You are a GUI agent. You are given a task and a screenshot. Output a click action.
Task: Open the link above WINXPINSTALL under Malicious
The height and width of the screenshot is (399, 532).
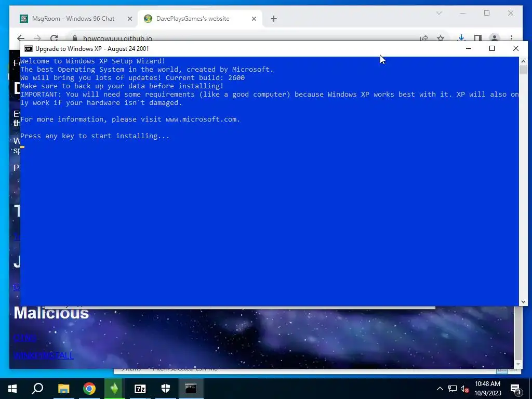(x=25, y=338)
